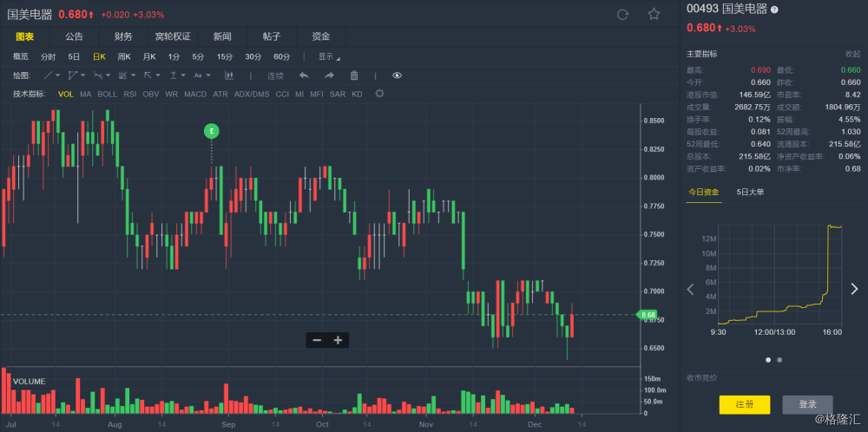Select the channel drawing tool
This screenshot has height=432, width=868.
tap(73, 75)
